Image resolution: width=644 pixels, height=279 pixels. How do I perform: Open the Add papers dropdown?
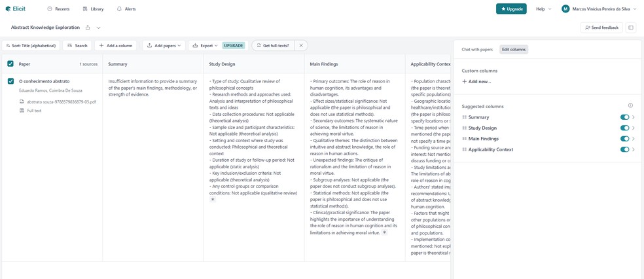point(164,46)
